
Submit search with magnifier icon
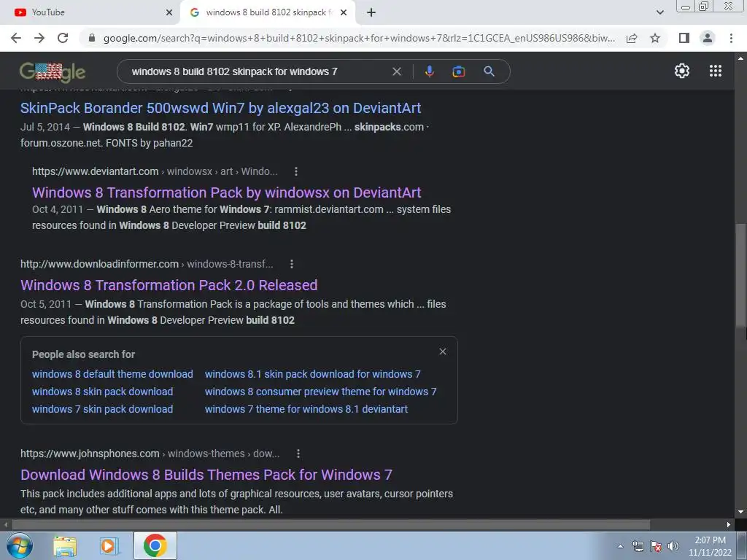pos(489,71)
